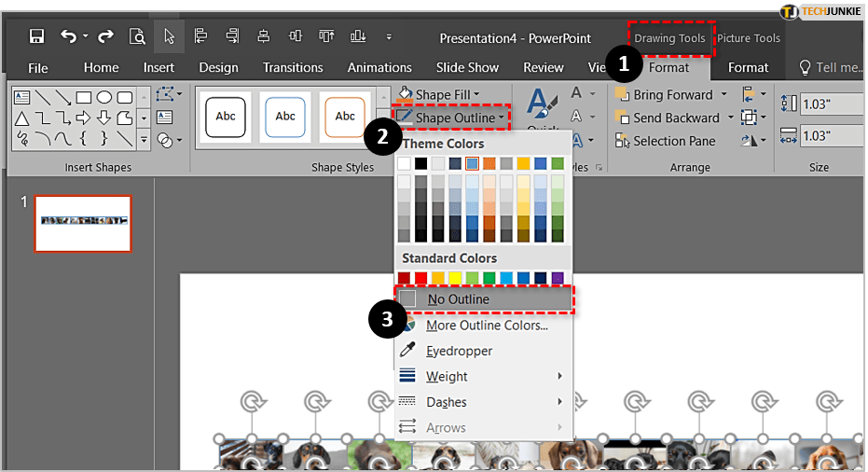Image resolution: width=868 pixels, height=472 pixels.
Task: Click the Redo arrow icon
Action: [x=105, y=37]
